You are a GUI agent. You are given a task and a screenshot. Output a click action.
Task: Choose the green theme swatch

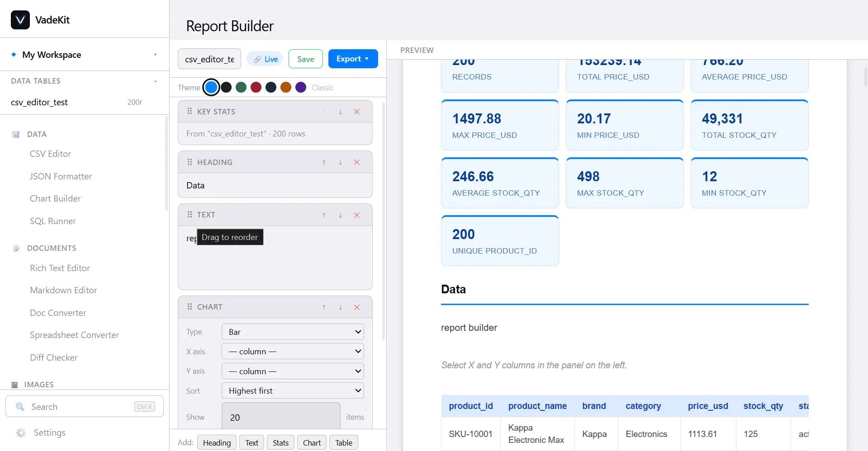point(241,87)
